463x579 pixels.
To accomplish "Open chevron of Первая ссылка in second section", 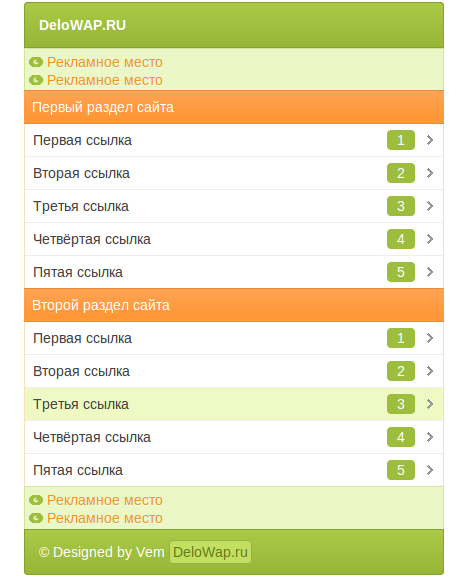I will point(430,338).
